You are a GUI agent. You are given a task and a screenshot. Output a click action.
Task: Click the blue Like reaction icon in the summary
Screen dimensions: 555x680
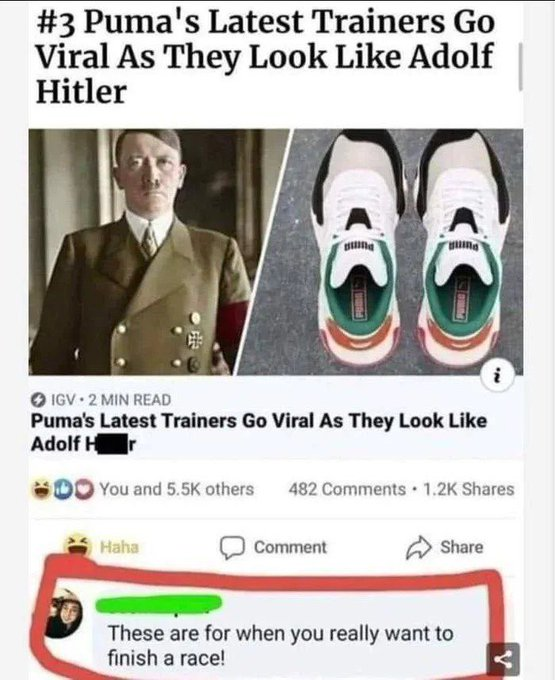click(63, 489)
